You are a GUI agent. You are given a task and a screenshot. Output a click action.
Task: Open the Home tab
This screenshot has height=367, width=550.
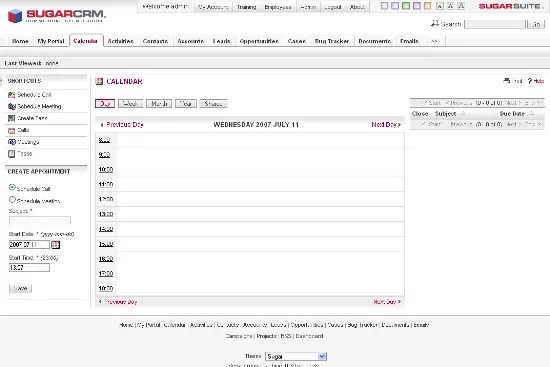[x=20, y=41]
